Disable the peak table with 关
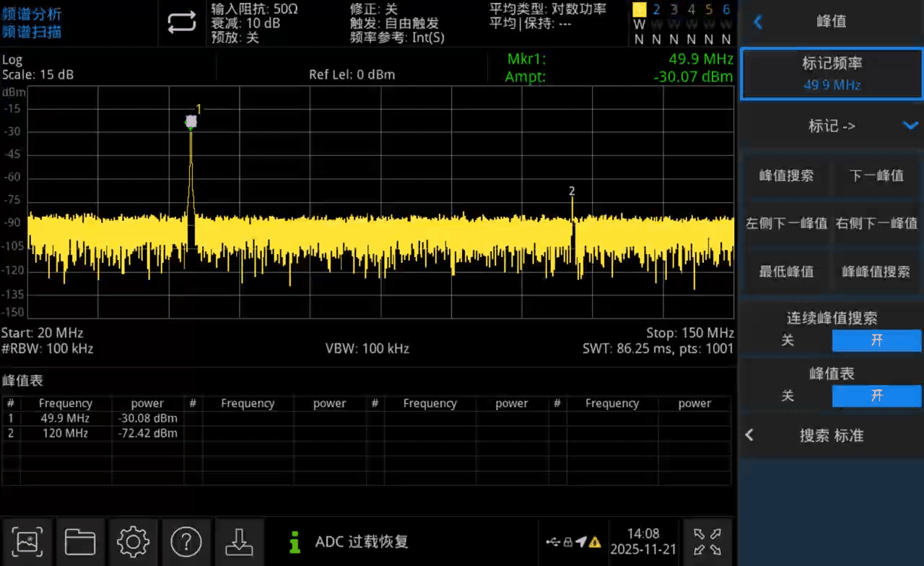Screen dimensions: 924x566 pyautogui.click(x=787, y=396)
